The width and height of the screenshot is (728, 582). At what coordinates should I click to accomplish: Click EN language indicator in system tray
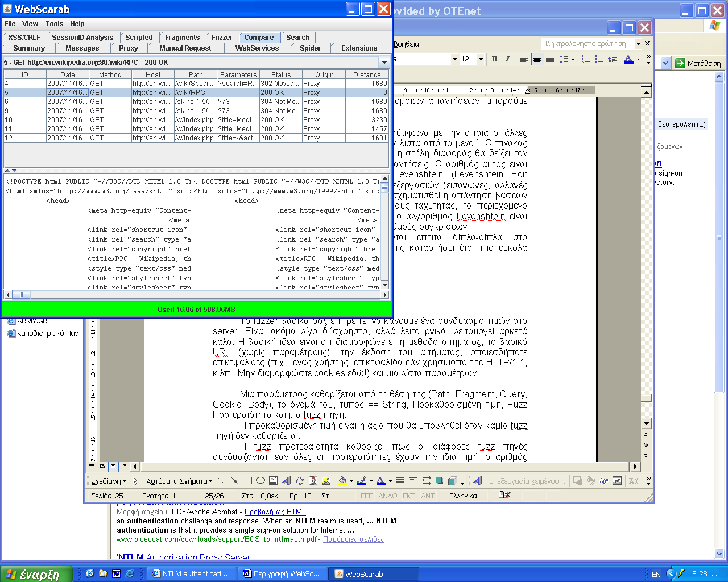[x=656, y=574]
